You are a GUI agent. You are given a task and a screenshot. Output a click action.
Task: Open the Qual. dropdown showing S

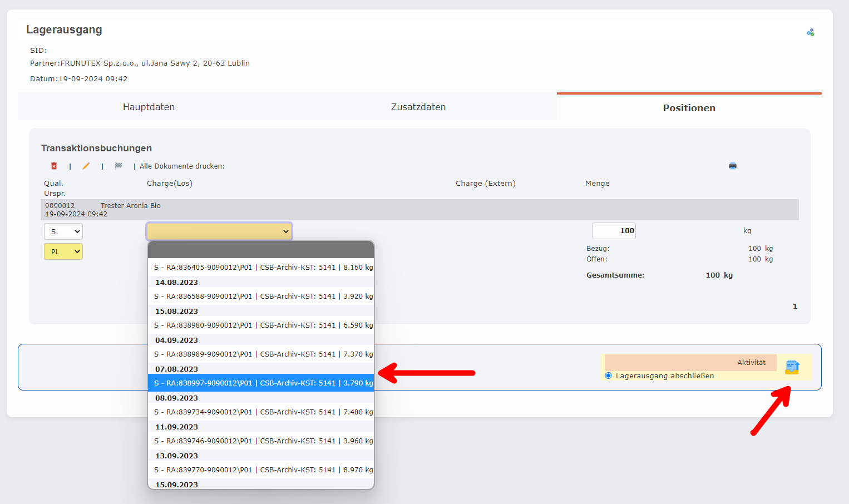[63, 231]
